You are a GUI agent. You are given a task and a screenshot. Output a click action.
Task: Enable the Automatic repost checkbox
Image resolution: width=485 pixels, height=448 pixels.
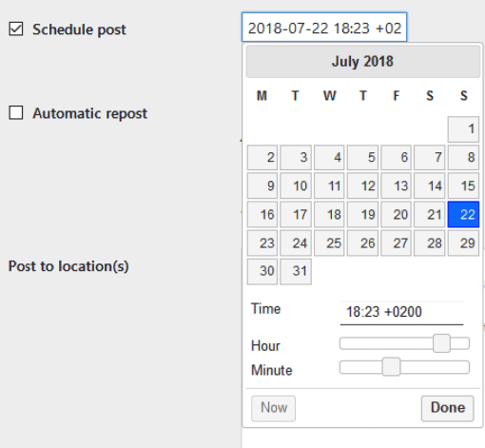click(x=16, y=113)
